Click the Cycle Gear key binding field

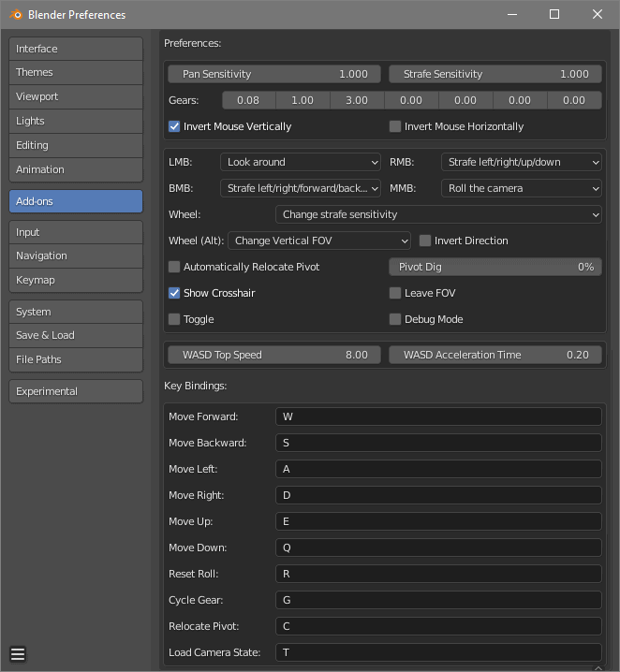(x=438, y=600)
